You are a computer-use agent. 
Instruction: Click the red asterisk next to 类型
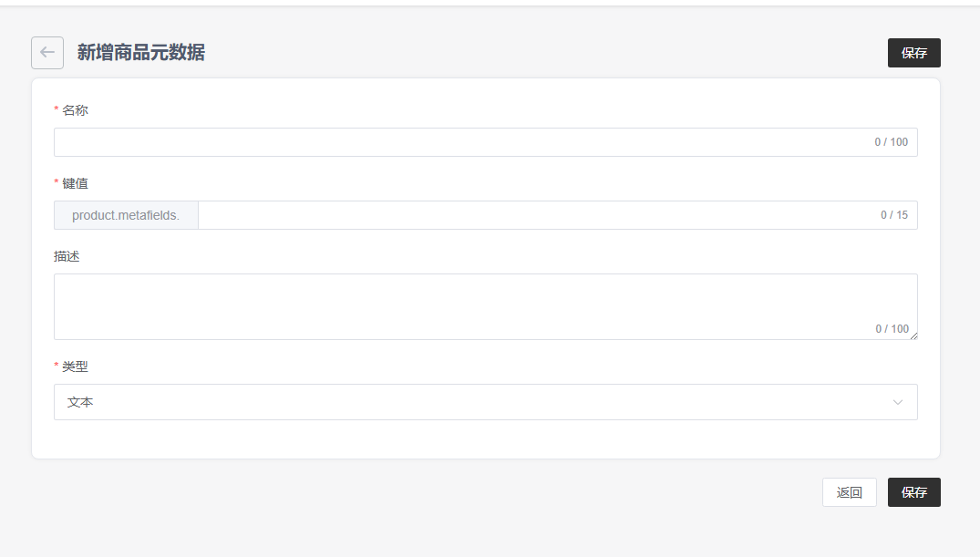click(57, 366)
